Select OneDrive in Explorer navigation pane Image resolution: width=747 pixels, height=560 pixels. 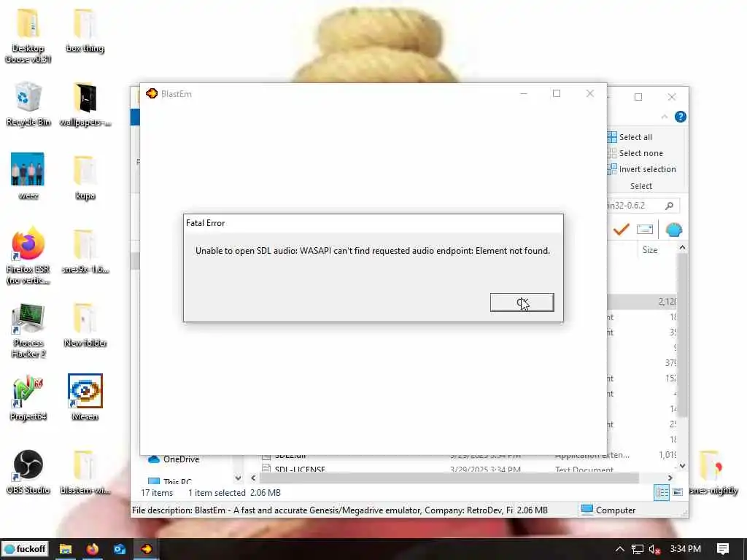(x=174, y=459)
